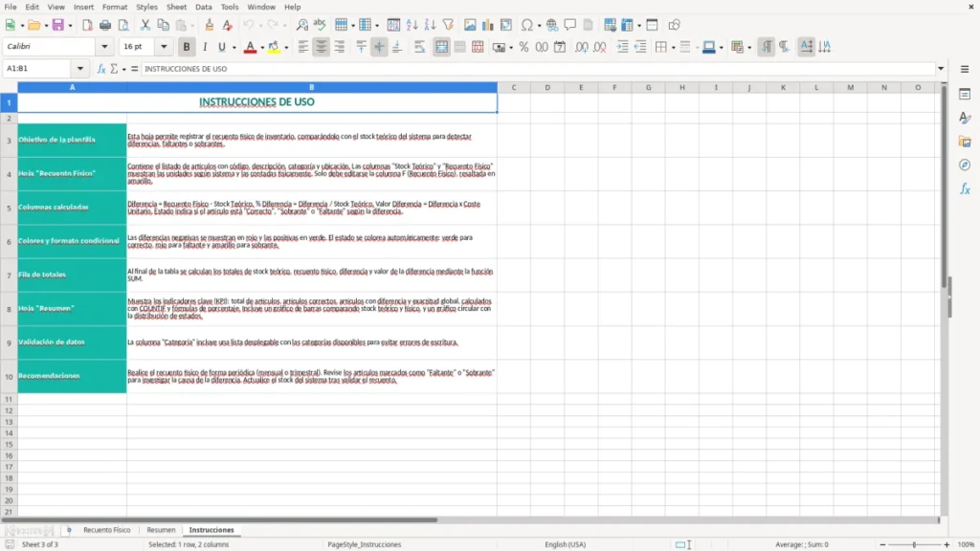Viewport: 980px width, 551px height.
Task: Click the sidebar settings hamburger button
Action: 965,69
